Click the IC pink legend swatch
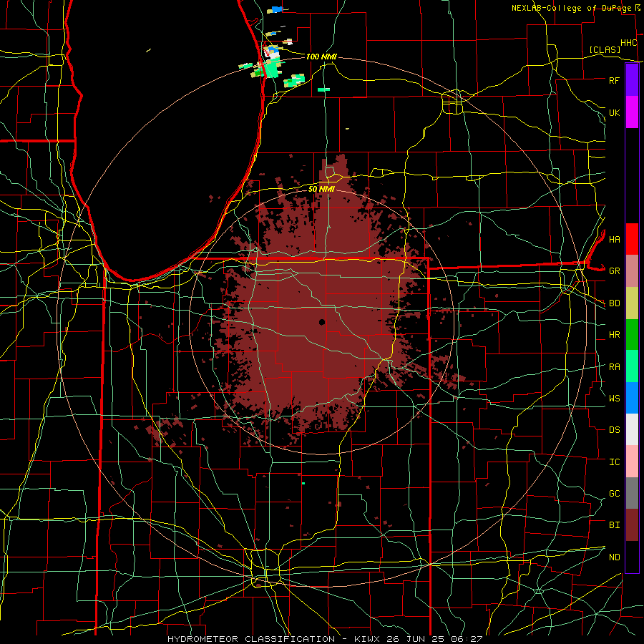Image resolution: width=644 pixels, height=644 pixels. pos(632,462)
